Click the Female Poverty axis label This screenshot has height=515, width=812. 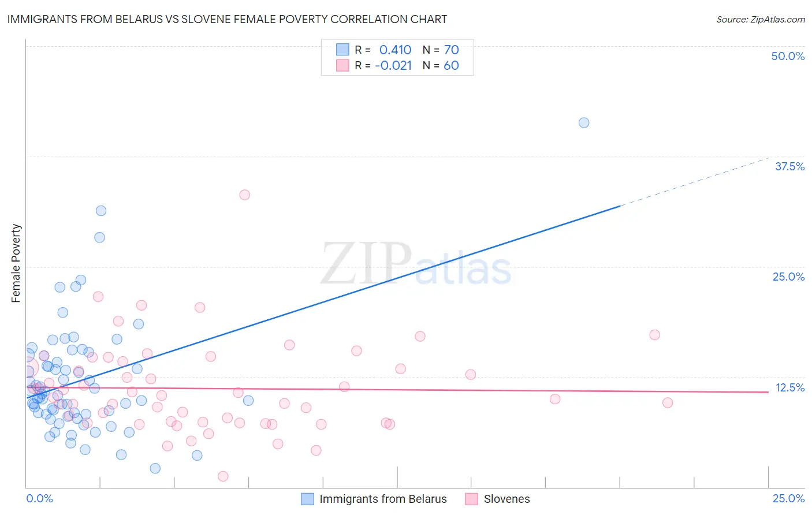(16, 263)
